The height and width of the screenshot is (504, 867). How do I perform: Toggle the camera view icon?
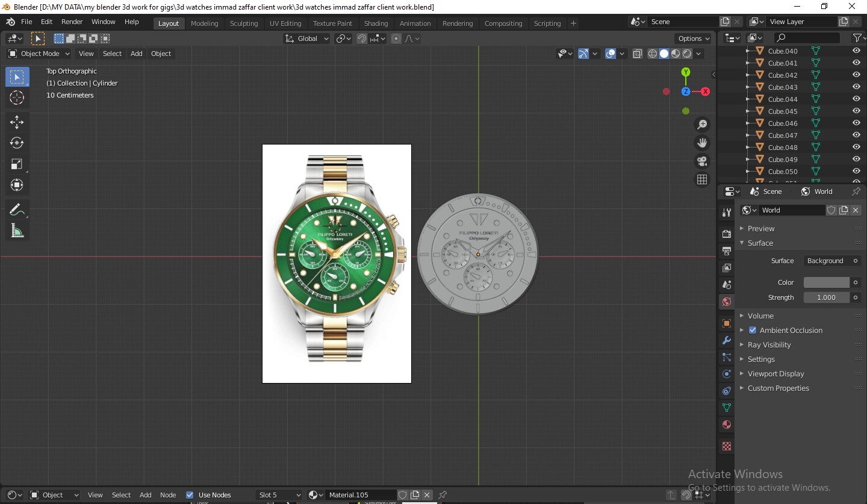702,161
